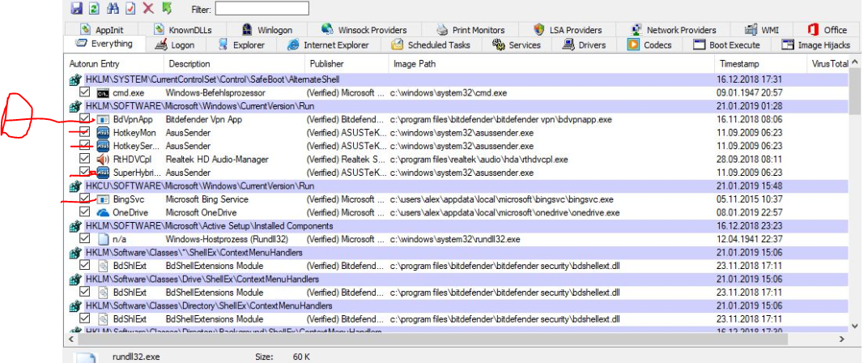Viewport: 868px width, 363px height.
Task: Disable the BingSvc autorun checkbox
Action: tap(85, 199)
